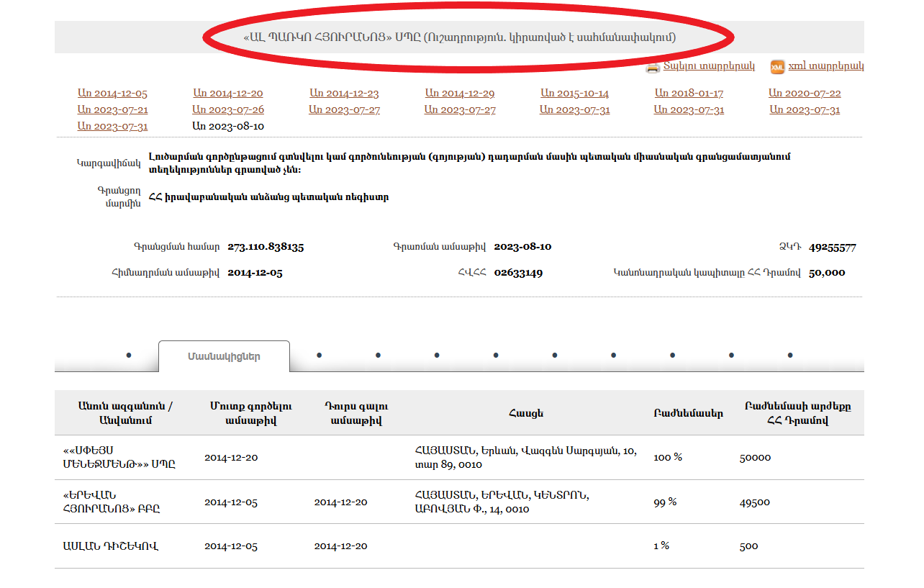Open the record version dated 2014-12-23
Screen dimensions: 924x588
pos(344,94)
